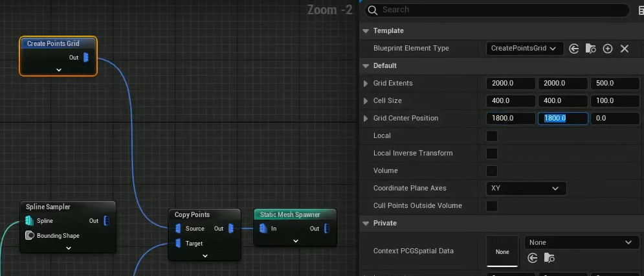
Task: Select the Copy Points node title
Action: tap(192, 214)
